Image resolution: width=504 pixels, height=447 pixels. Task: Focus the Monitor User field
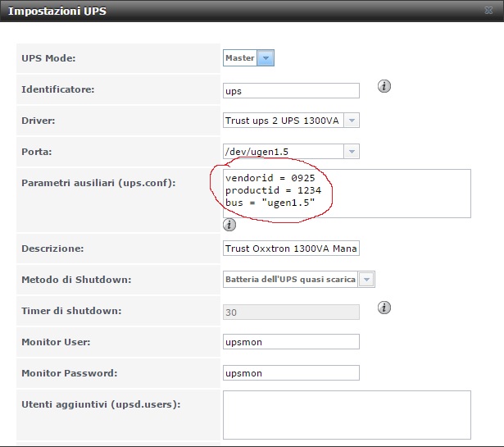point(291,342)
